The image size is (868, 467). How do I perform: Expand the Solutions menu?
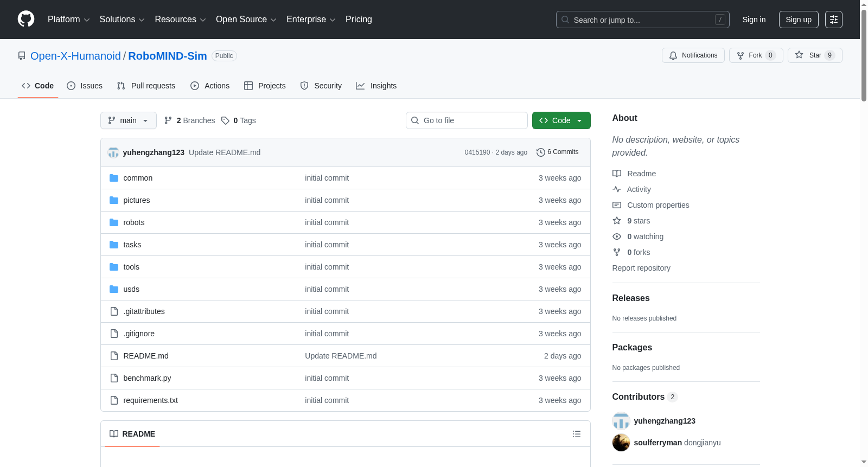122,20
